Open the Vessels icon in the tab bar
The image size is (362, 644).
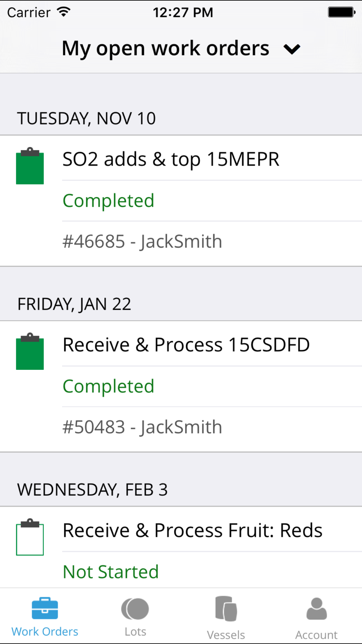click(x=226, y=609)
